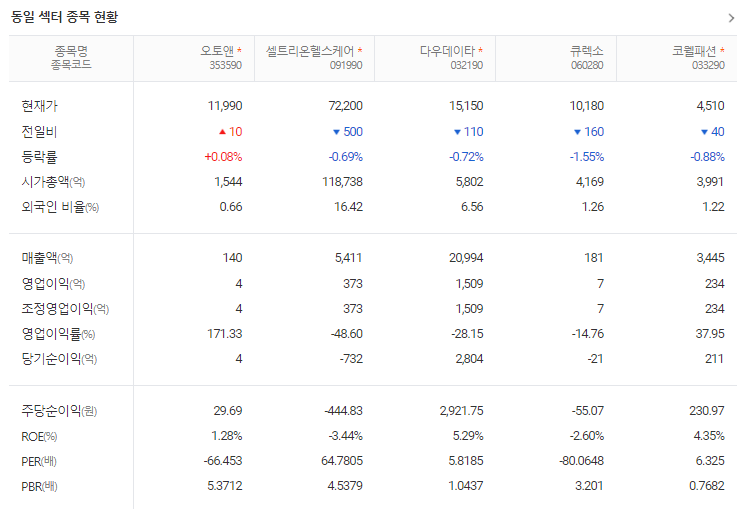Select stock code 033290
Image resolution: width=743 pixels, height=509 pixels.
708,65
